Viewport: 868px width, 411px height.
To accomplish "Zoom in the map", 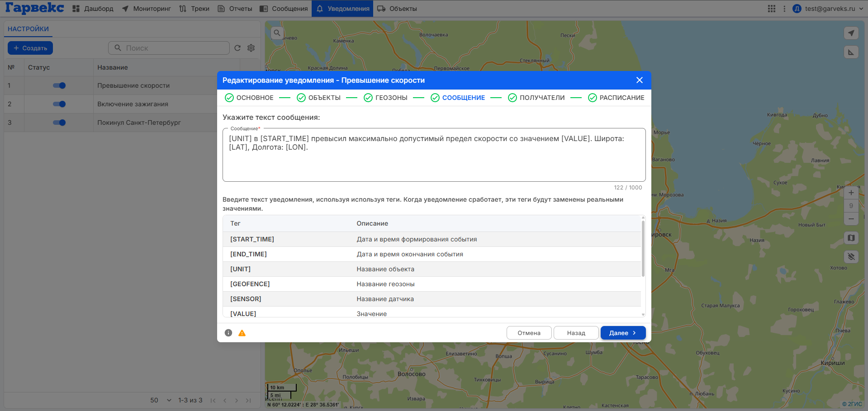I will coord(851,193).
